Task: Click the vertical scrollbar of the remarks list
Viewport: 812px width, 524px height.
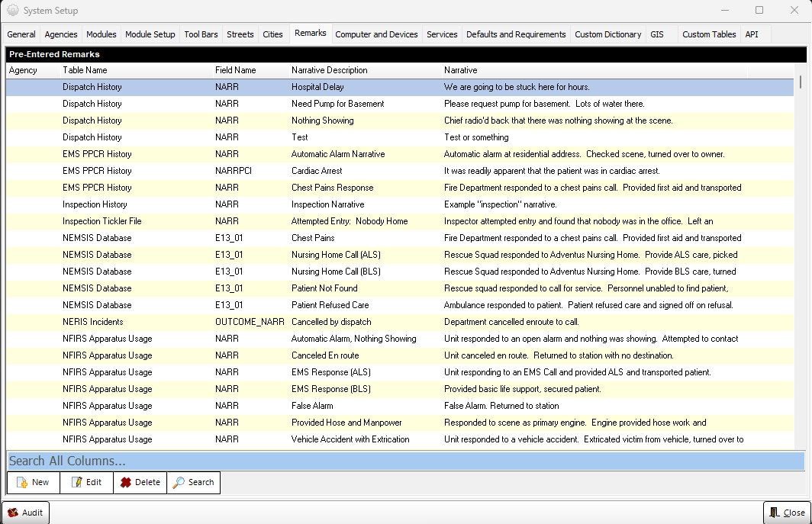Action: [800, 259]
